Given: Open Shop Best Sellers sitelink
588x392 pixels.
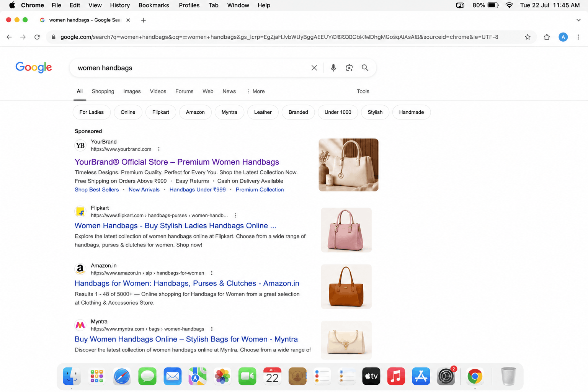Looking at the screenshot, I should [x=97, y=189].
